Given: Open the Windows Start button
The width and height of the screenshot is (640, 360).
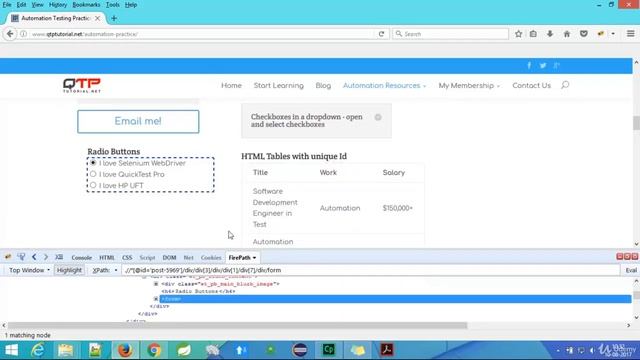Looking at the screenshot, I should point(11,350).
